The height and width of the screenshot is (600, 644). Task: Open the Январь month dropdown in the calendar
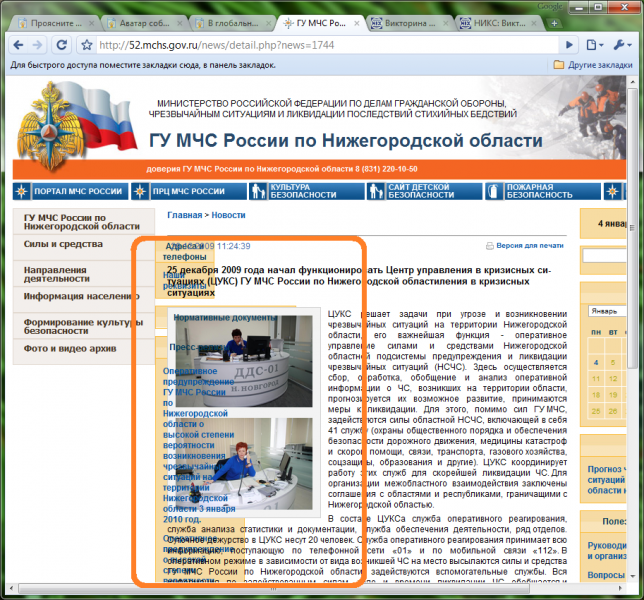click(607, 311)
